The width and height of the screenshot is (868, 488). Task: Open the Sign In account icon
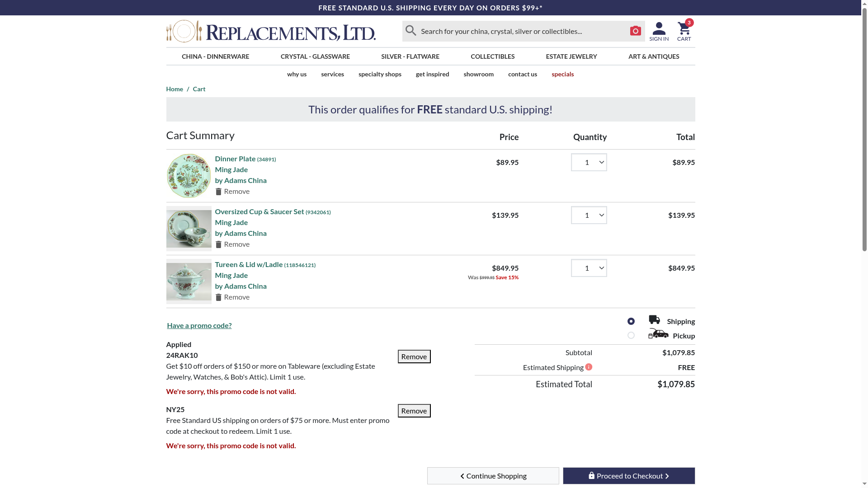tap(659, 32)
